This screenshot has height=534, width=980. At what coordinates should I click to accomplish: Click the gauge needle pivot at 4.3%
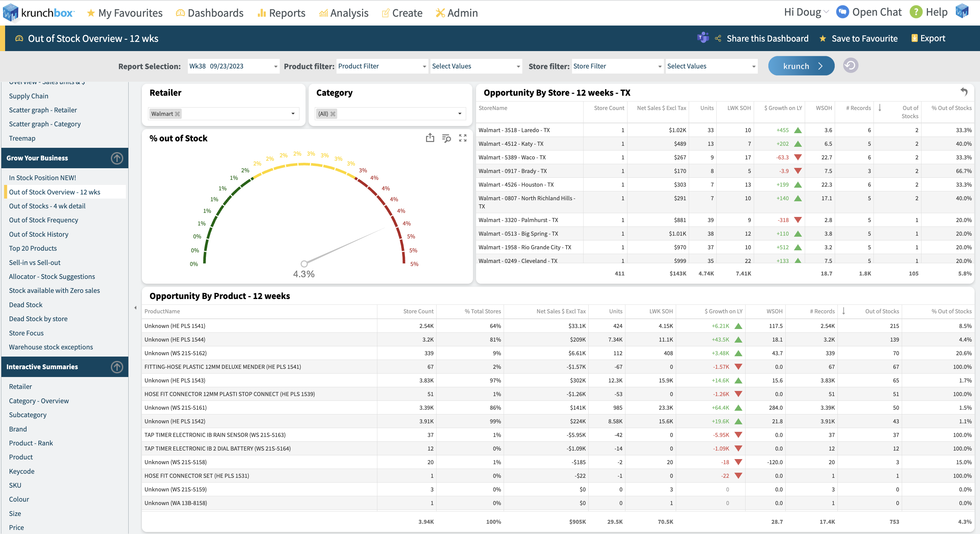click(x=304, y=264)
